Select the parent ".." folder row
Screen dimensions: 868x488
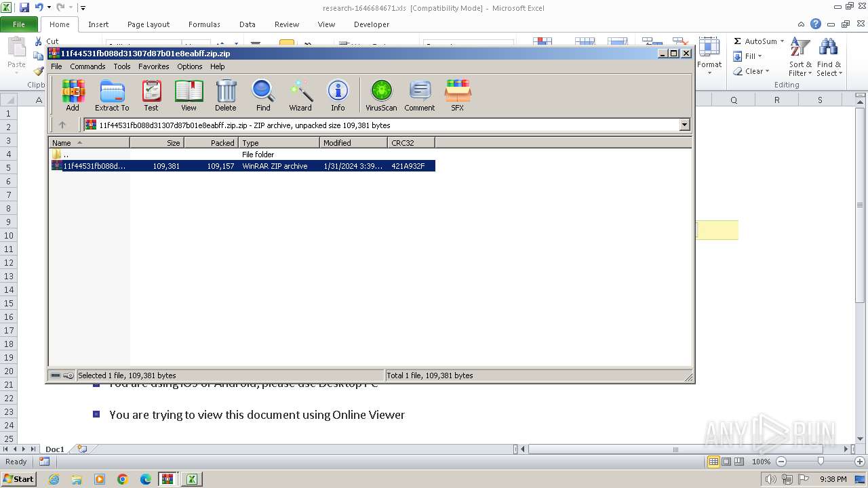(x=242, y=155)
